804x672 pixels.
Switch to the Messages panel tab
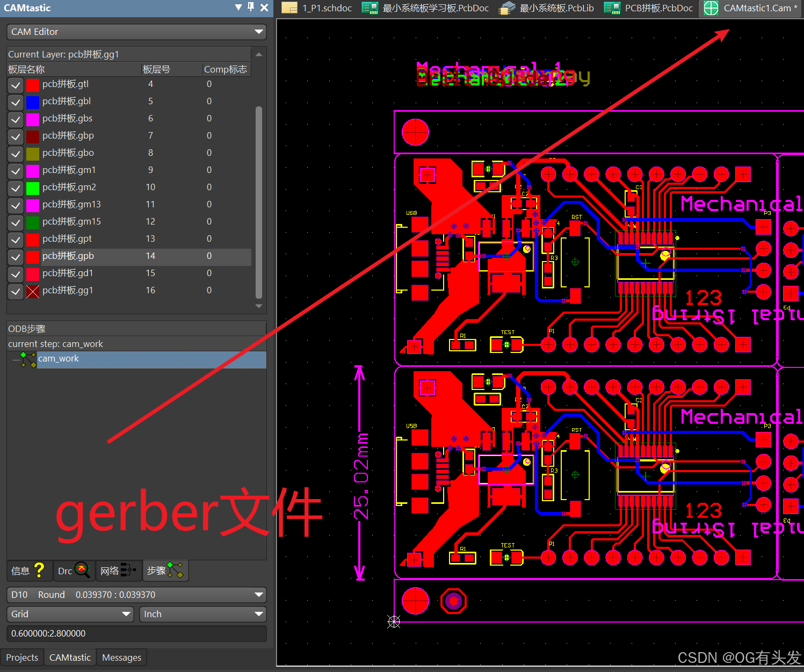point(121,657)
